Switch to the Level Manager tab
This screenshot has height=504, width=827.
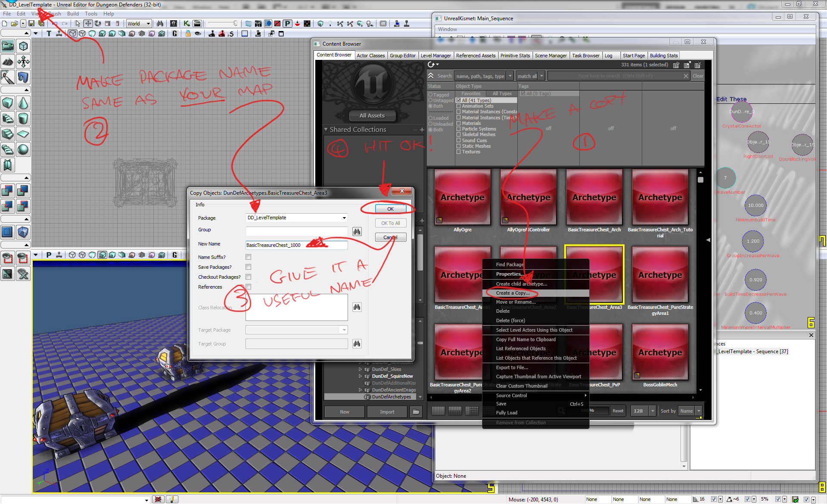pyautogui.click(x=435, y=56)
